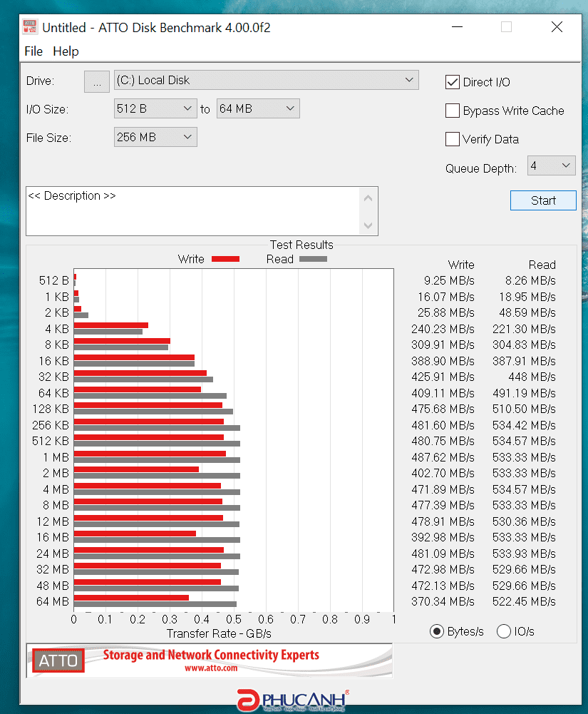Enable the Verify Data checkbox

click(453, 139)
